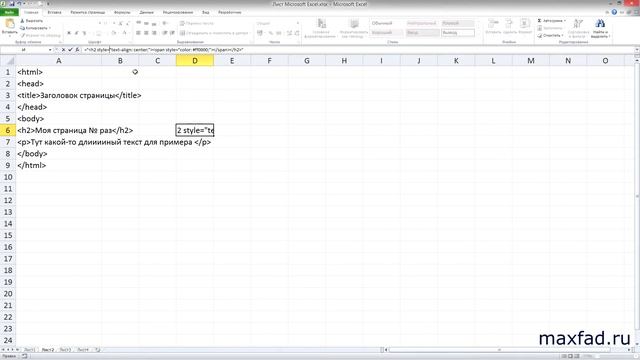This screenshot has width=640, height=360.
Task: Select column A header
Action: click(x=59, y=61)
